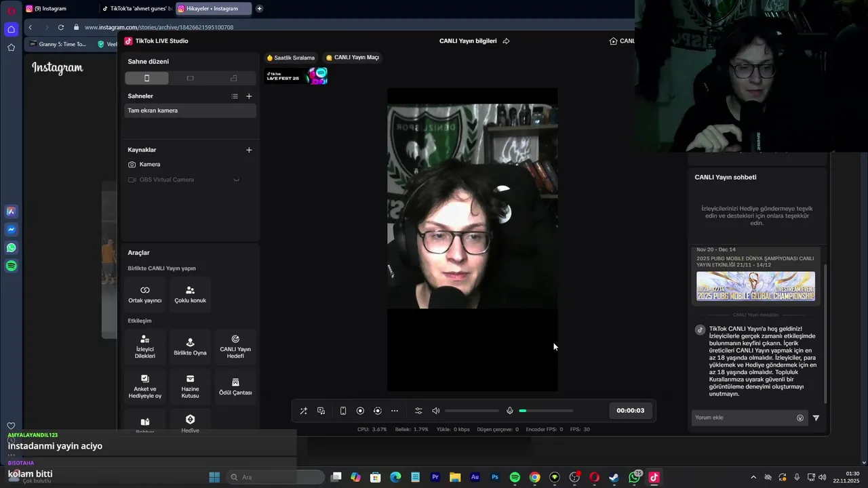Send the comment with arrow icon
Screen dimensions: 868x488
point(816,418)
